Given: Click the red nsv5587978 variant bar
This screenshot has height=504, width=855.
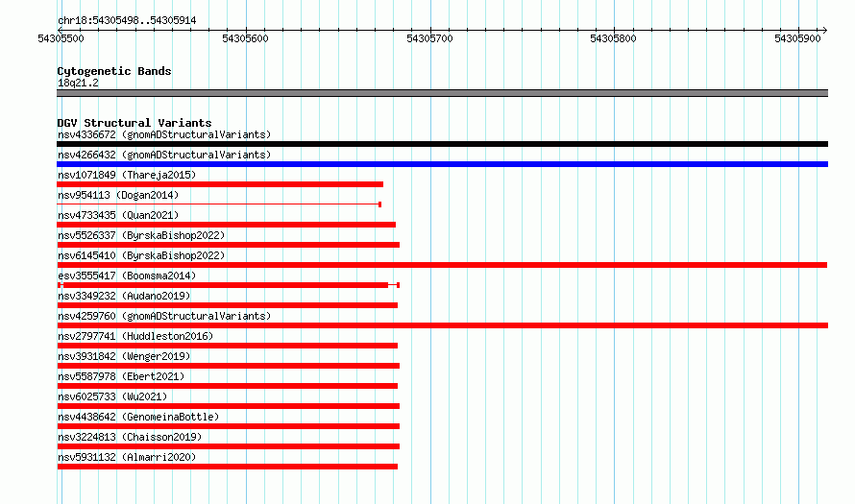Looking at the screenshot, I should [228, 386].
